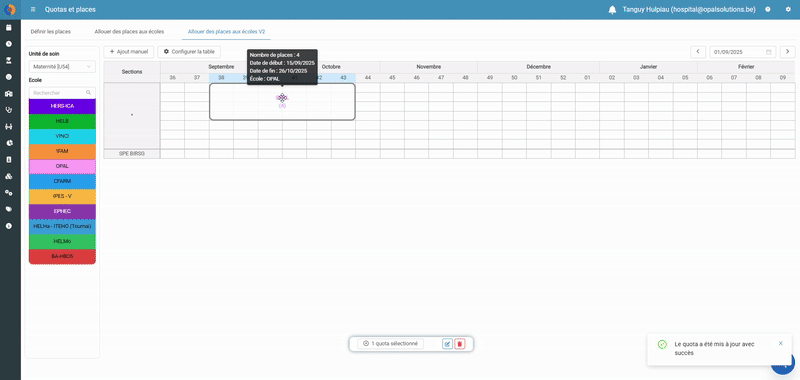Image resolution: width=800 pixels, height=380 pixels.
Task: Close the success notification toast
Action: pos(781,343)
